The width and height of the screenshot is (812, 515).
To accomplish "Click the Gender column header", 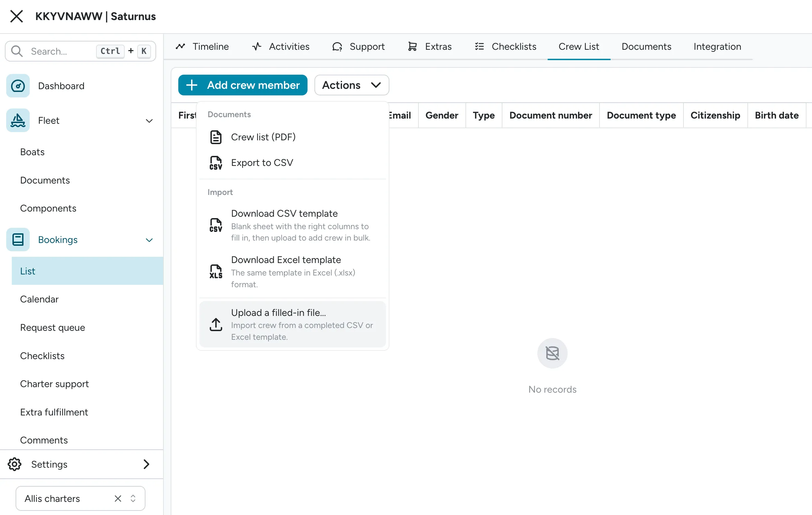I will [x=442, y=115].
